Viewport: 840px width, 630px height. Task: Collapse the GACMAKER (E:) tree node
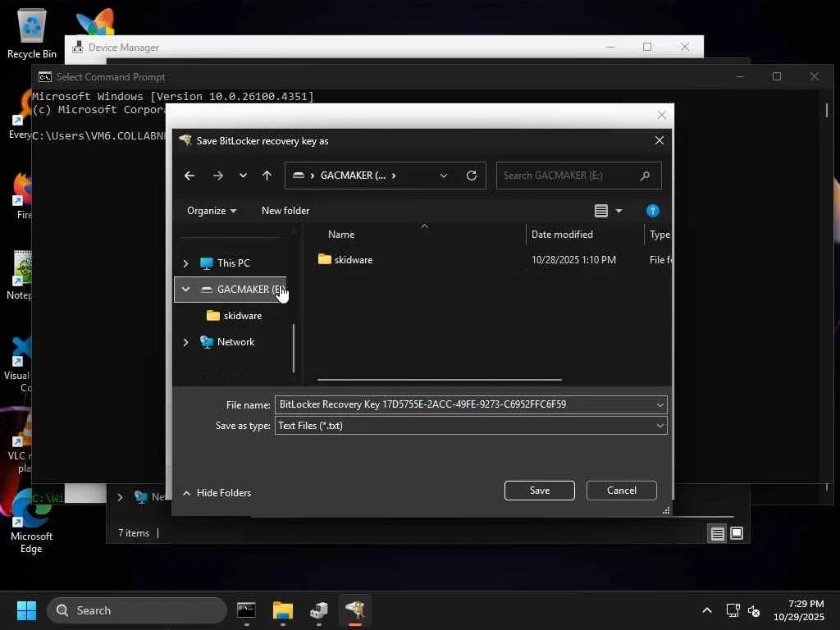click(185, 290)
